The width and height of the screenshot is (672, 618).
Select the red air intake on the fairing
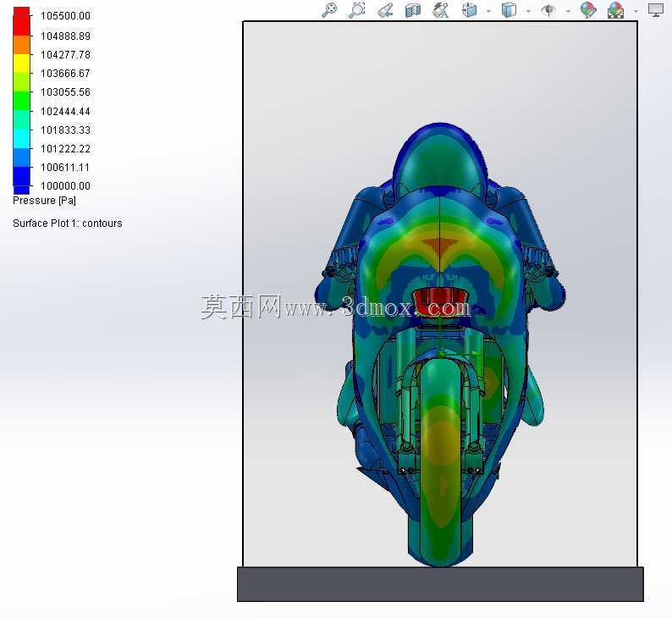[440, 301]
